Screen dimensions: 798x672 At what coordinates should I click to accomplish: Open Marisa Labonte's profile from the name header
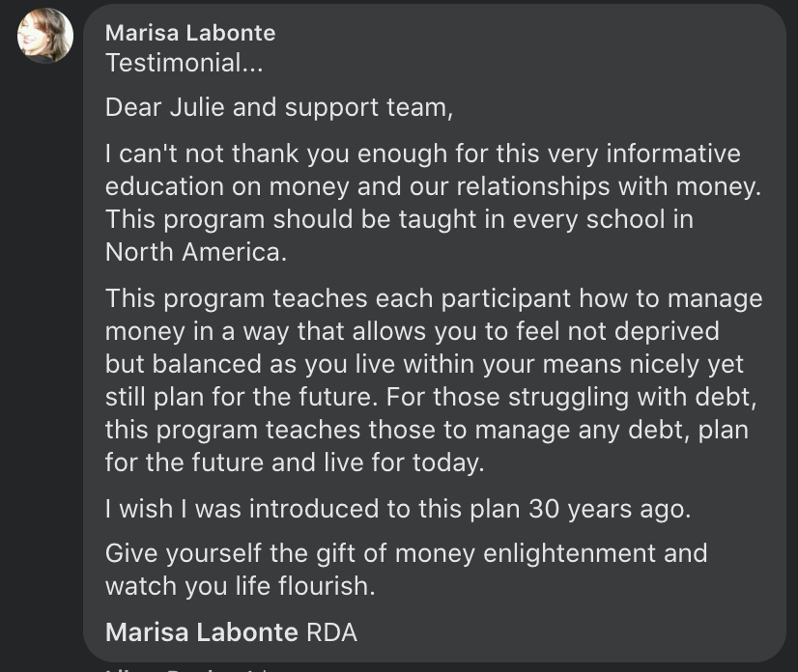[x=190, y=33]
